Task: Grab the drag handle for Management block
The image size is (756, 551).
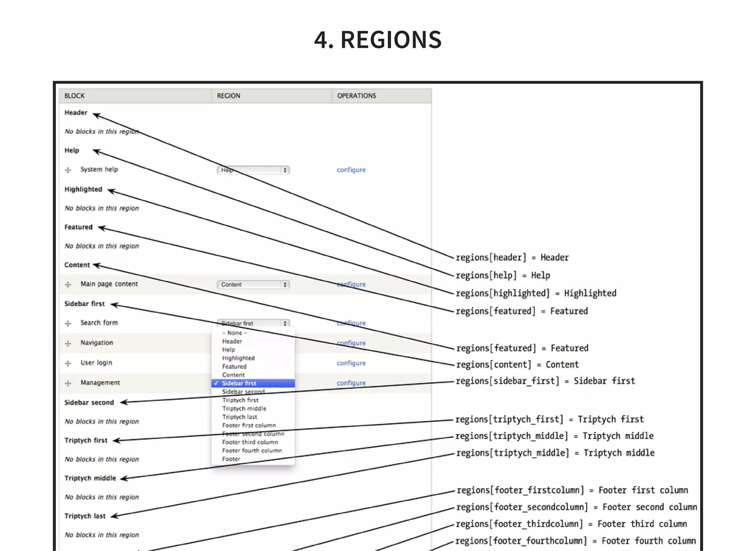Action: pyautogui.click(x=68, y=383)
